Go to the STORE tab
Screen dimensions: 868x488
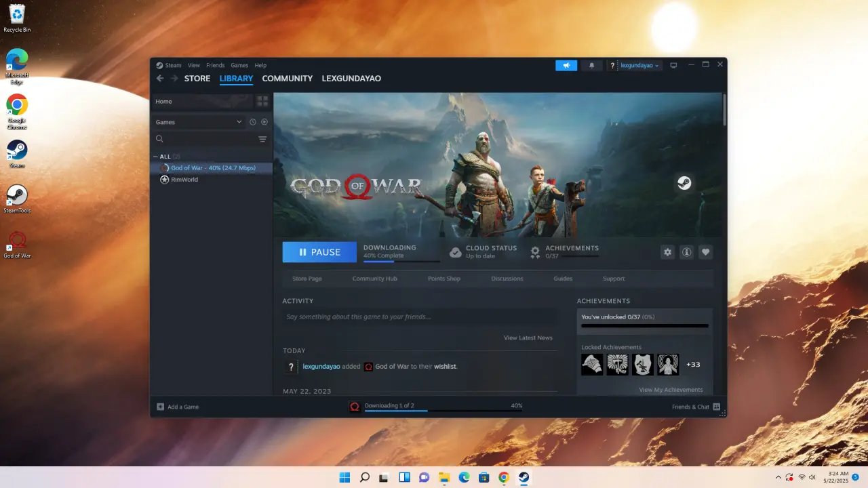coord(197,79)
